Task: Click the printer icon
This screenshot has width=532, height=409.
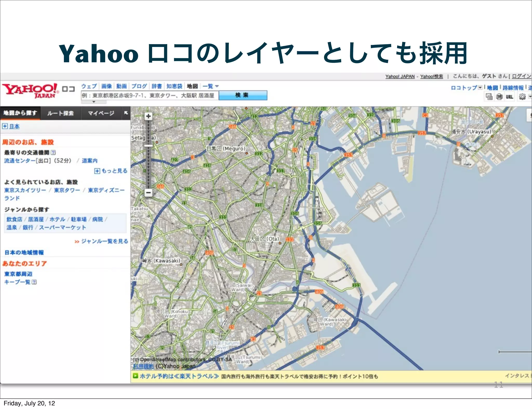Action: click(499, 97)
